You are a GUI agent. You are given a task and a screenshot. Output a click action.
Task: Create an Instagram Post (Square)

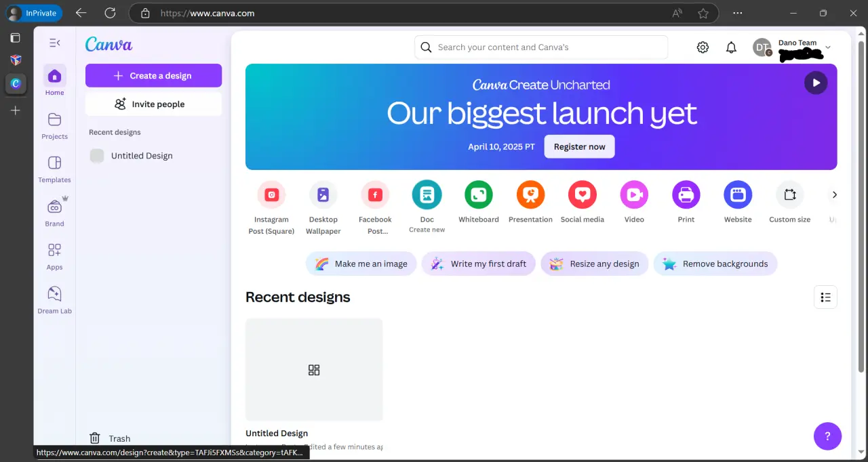(x=271, y=208)
